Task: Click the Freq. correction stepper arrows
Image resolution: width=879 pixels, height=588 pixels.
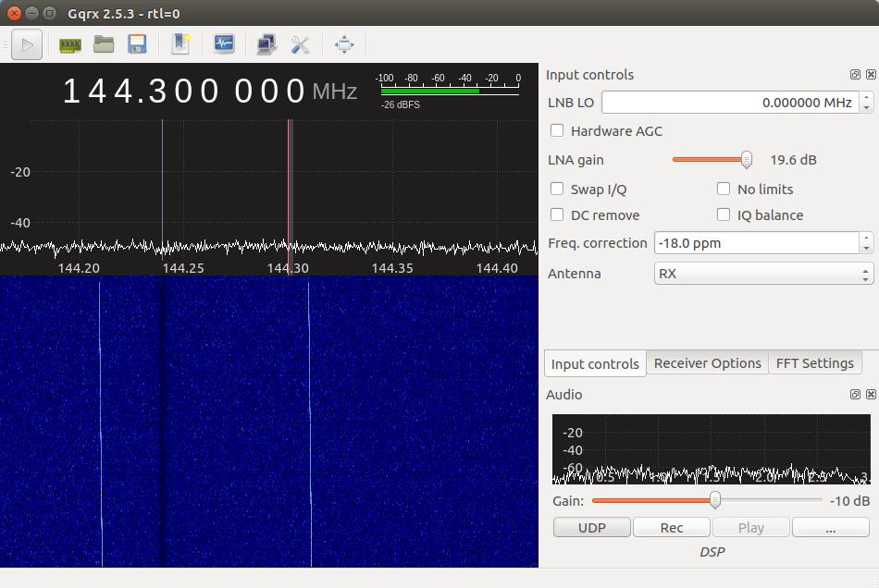Action: [x=867, y=243]
